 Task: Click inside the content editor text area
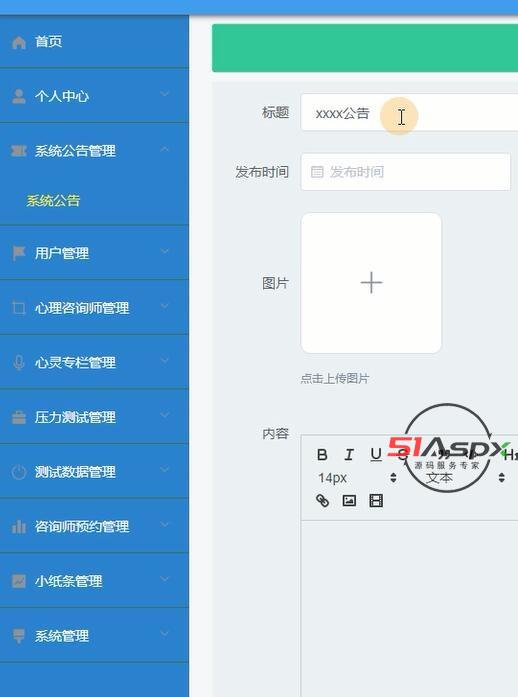(x=409, y=608)
